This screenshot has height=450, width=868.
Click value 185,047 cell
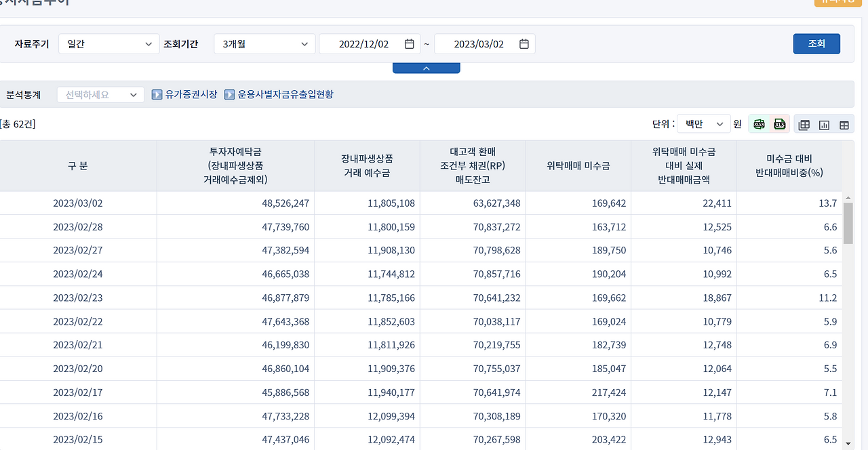pyautogui.click(x=609, y=369)
